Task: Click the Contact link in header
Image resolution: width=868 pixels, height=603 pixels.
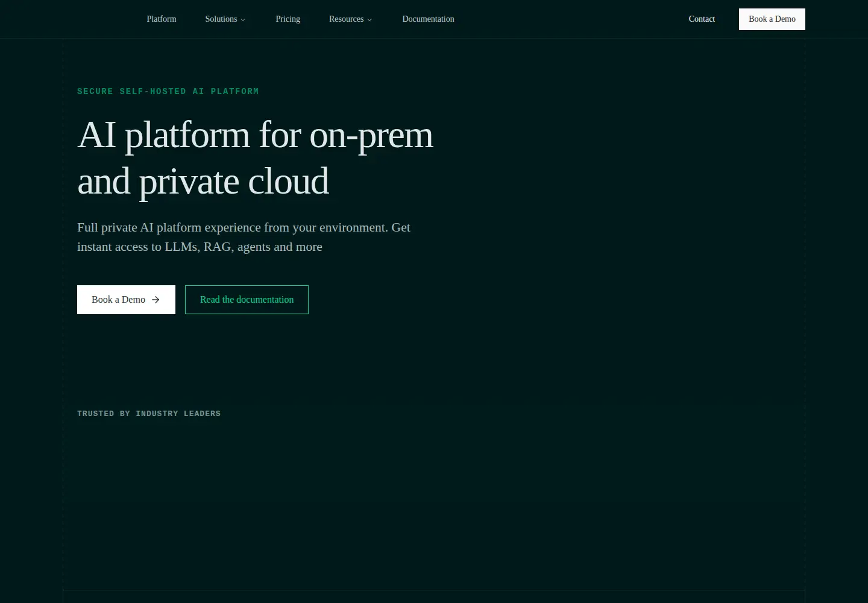Action: pos(702,19)
